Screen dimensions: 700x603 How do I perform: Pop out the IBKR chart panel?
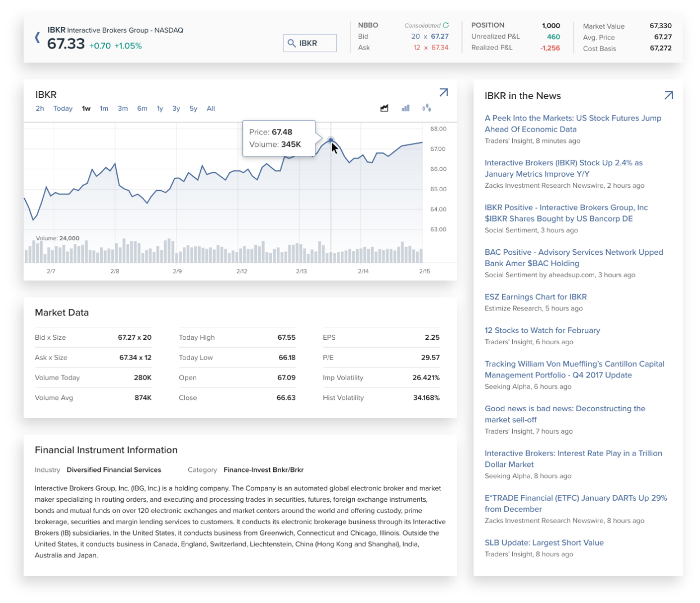click(444, 93)
